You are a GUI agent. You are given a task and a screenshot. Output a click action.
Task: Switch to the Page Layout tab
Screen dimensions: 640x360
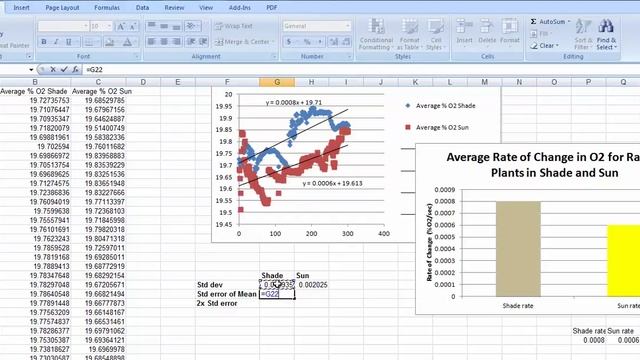pos(62,7)
